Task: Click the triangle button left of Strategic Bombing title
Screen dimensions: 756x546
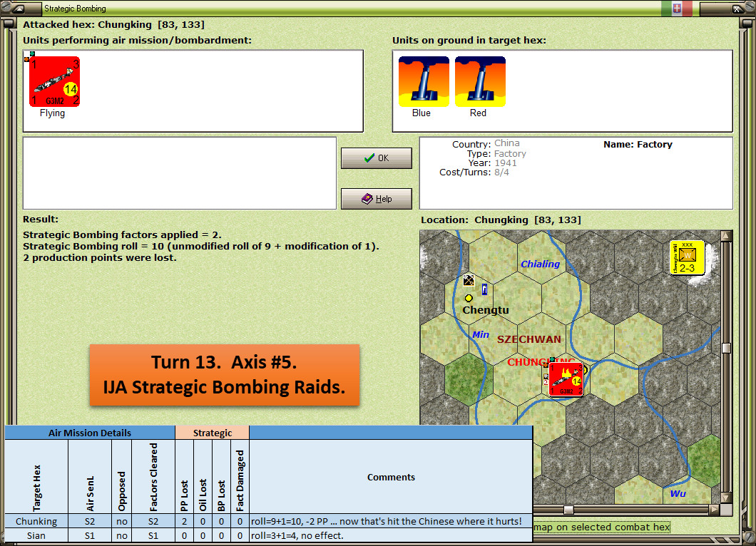Action: pyautogui.click(x=19, y=9)
